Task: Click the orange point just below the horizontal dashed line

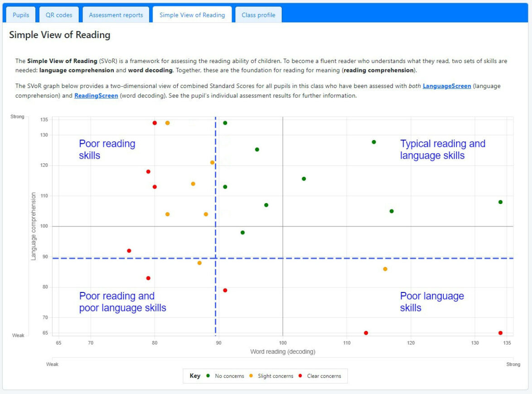Action: click(199, 263)
